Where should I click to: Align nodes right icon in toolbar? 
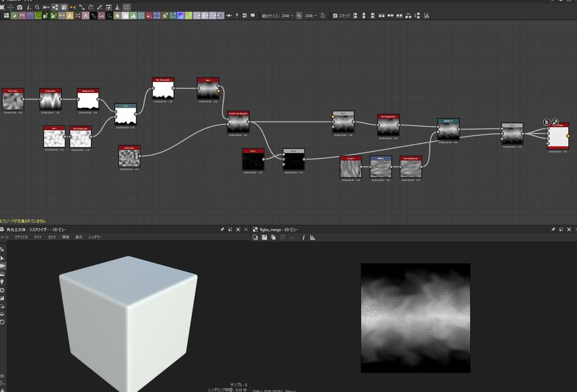point(373,15)
